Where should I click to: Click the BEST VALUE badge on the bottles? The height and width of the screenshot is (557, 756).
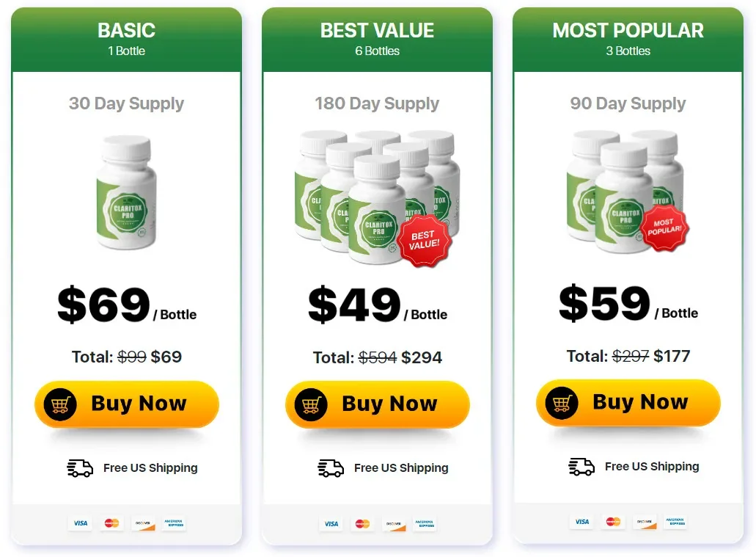point(423,239)
